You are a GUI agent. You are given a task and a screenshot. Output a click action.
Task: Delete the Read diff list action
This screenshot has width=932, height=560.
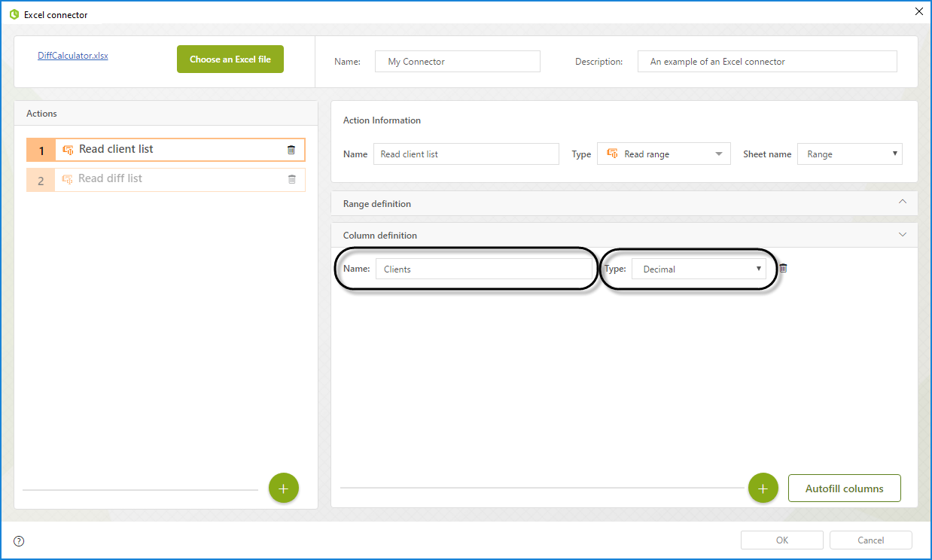pos(291,179)
